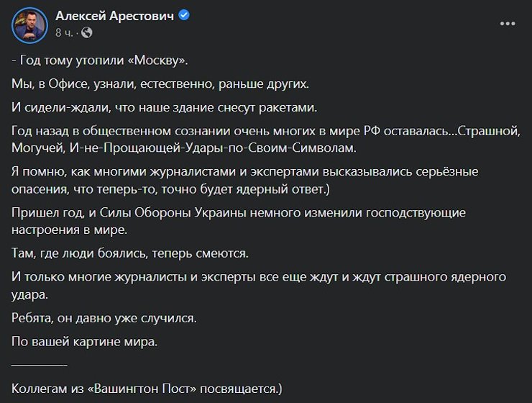Screen dimensions: 532x403
Task: Open the post timestamp '8 ч.'
Action: click(x=63, y=32)
